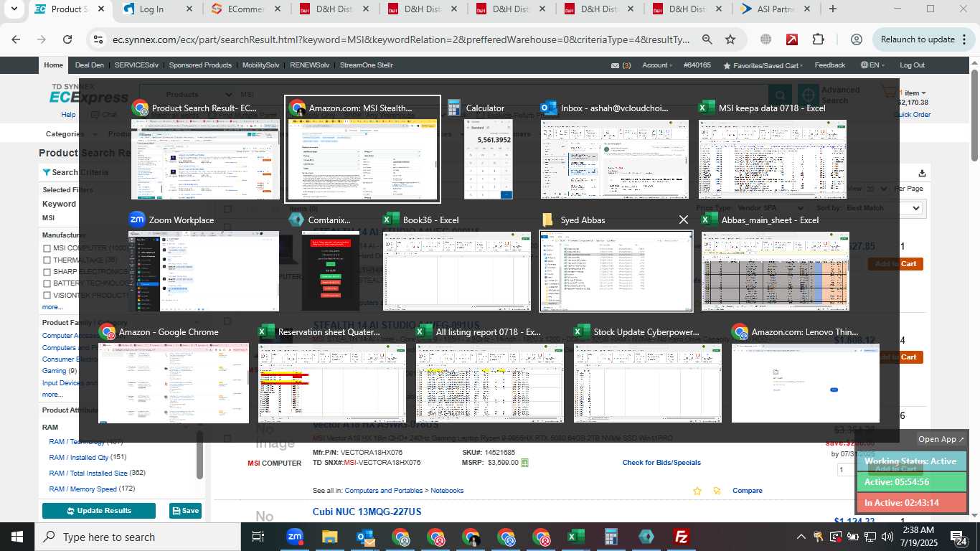Click the red arrow extension icon
This screenshot has width=980, height=551.
pyautogui.click(x=792, y=39)
